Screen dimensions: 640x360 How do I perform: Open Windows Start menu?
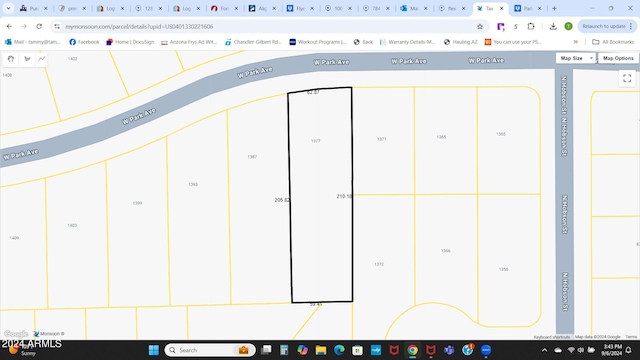153,350
